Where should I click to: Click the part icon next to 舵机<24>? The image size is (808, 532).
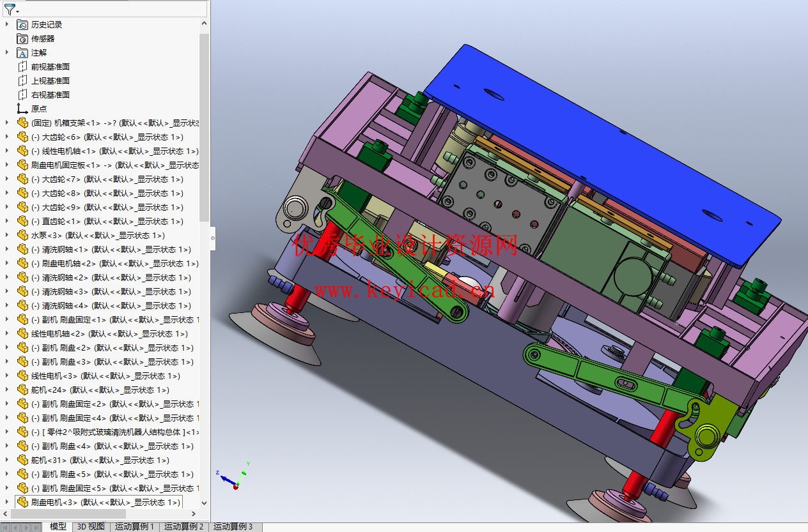coord(22,390)
